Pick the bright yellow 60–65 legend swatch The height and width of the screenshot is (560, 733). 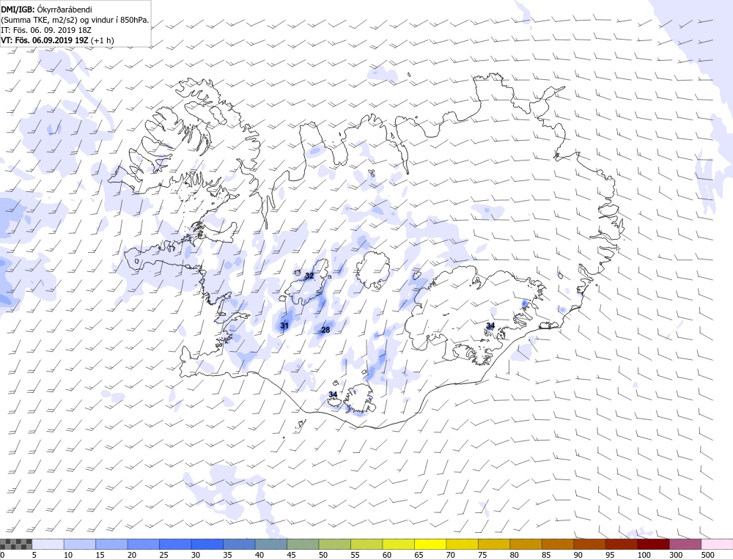(x=398, y=544)
